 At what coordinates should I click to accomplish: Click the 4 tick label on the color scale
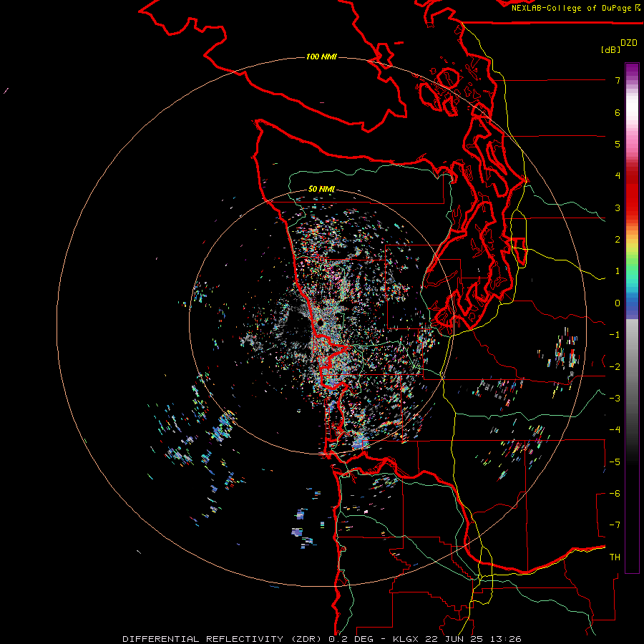[618, 176]
